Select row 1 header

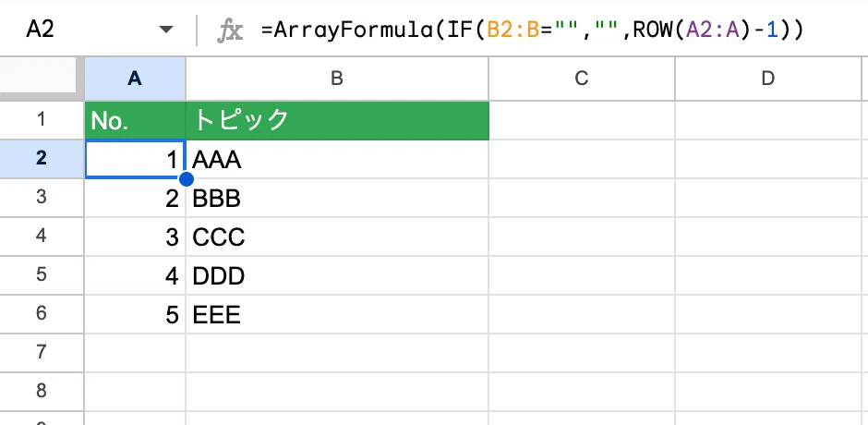pos(42,120)
